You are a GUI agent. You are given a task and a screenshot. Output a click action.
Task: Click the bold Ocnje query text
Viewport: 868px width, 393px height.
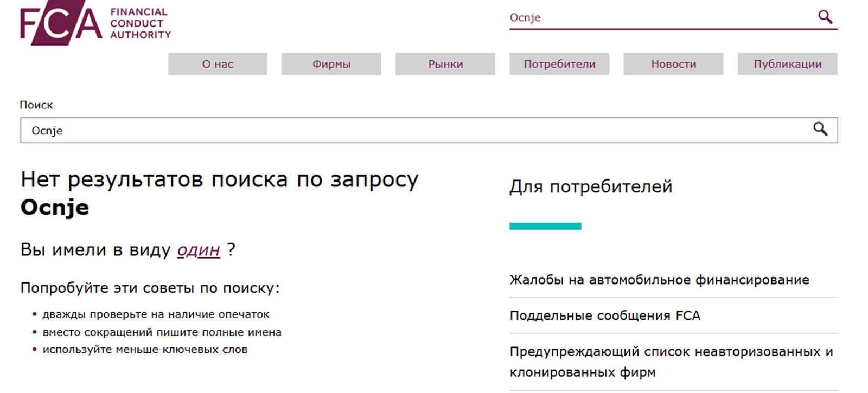[x=55, y=208]
